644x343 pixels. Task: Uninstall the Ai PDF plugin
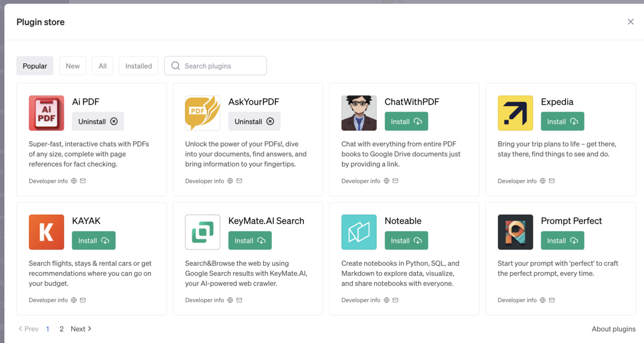coord(98,122)
